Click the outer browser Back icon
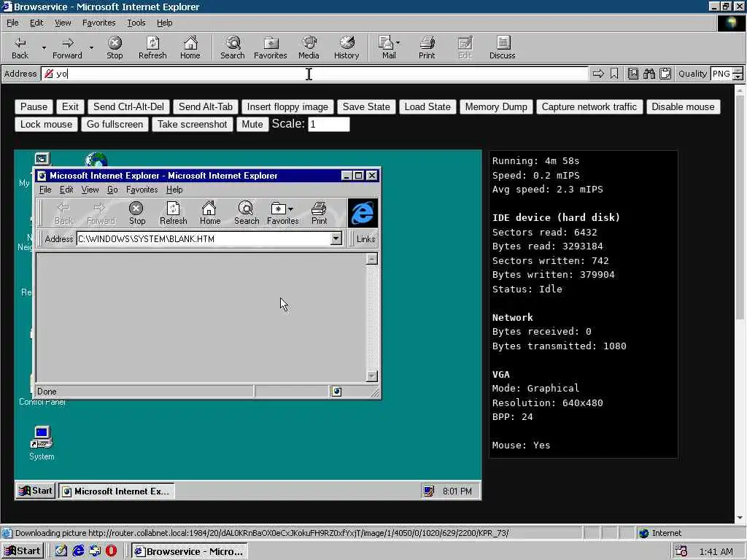747x560 pixels. pyautogui.click(x=20, y=47)
